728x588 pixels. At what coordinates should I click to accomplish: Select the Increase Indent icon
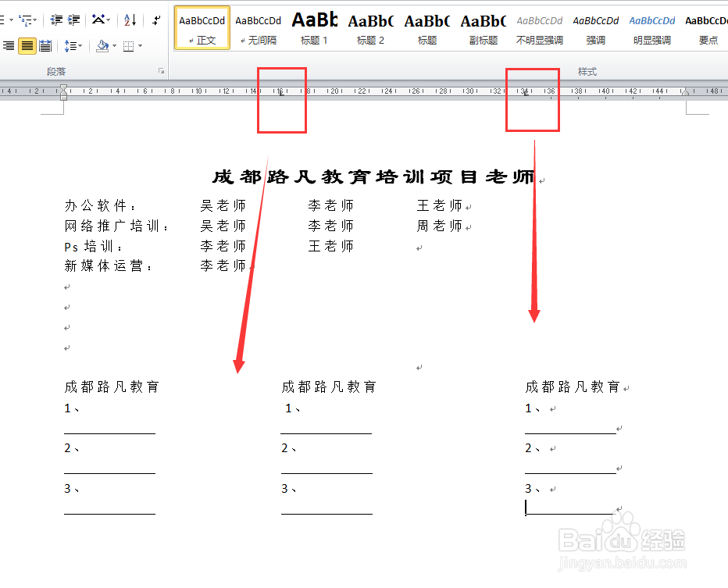click(x=73, y=20)
